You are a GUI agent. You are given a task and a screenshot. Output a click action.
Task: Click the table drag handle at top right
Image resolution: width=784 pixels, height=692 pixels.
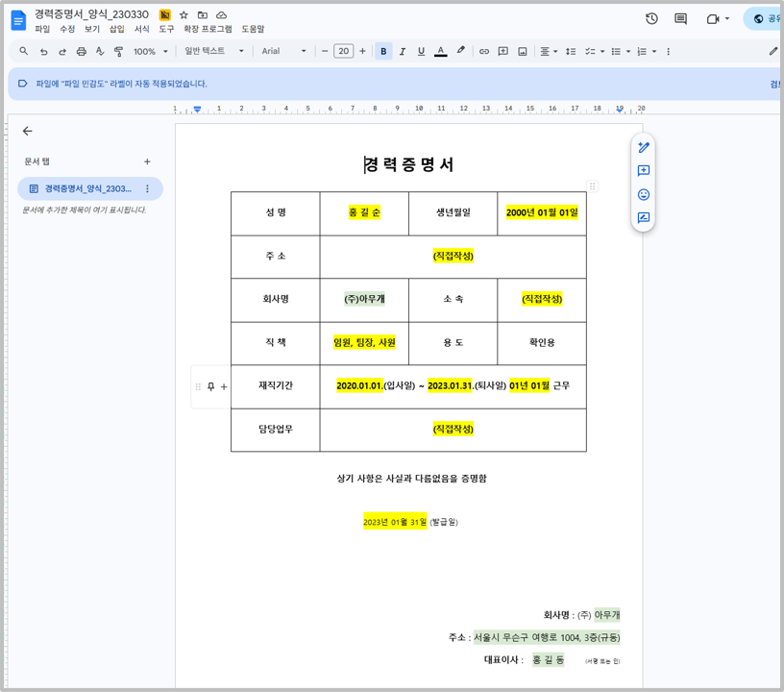click(592, 186)
